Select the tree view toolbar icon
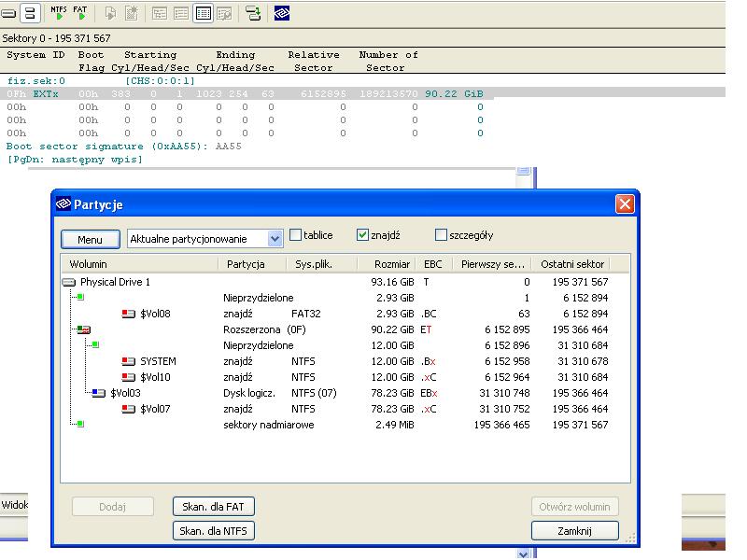This screenshot has height=560, width=747. [x=160, y=13]
